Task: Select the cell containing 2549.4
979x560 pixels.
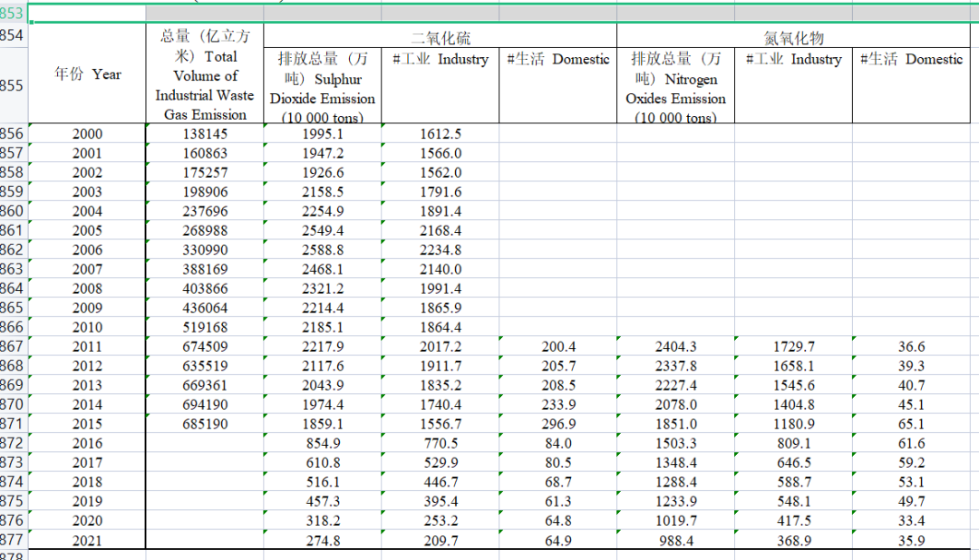Action: 322,230
